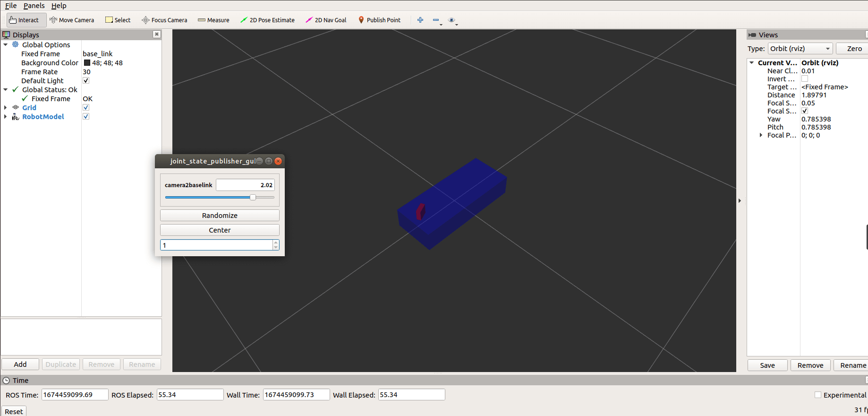Maximize the joint_state_publisher_gui window
This screenshot has height=416, width=868.
pos(269,161)
